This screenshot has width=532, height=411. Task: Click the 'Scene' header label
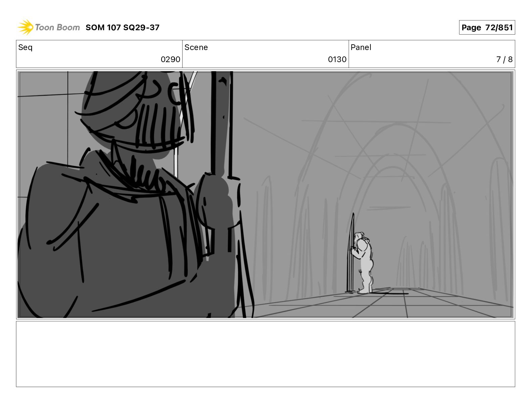196,47
